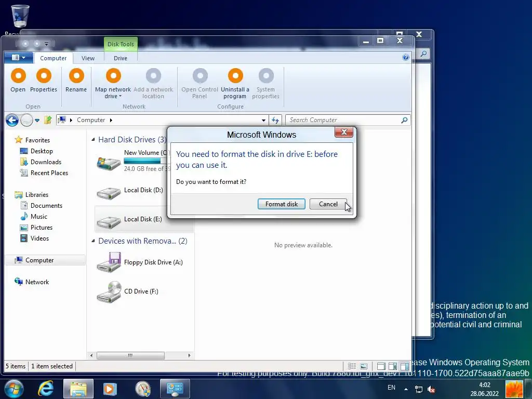Click horizontal scrollbar right arrow

(x=189, y=355)
